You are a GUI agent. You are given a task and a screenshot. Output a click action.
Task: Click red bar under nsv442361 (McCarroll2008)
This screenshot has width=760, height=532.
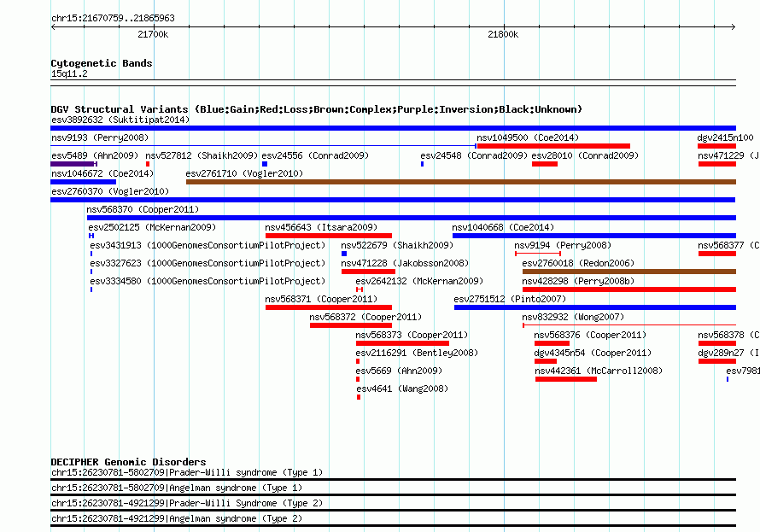(x=566, y=379)
